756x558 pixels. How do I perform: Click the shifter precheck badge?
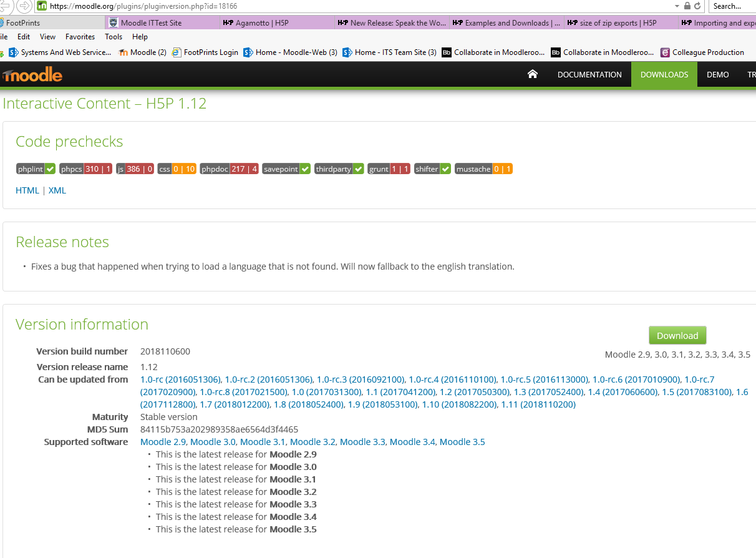point(432,169)
